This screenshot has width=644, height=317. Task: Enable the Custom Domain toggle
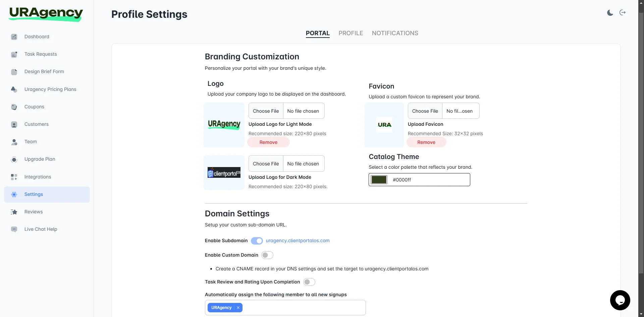tap(267, 255)
